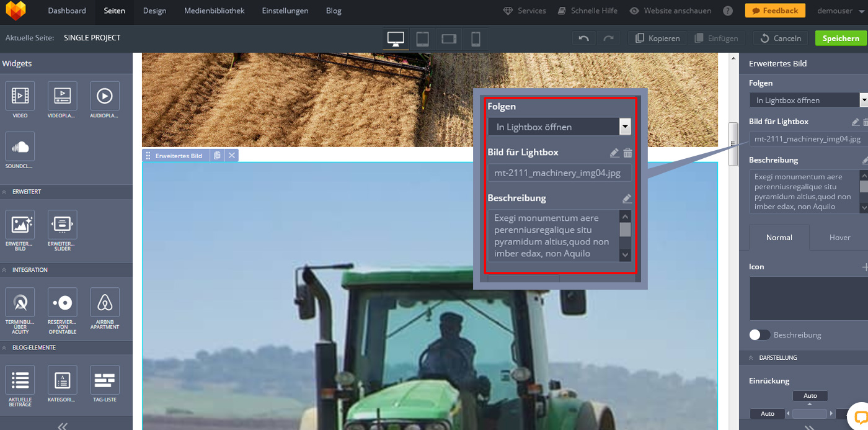Open the help question mark icon

(x=728, y=11)
